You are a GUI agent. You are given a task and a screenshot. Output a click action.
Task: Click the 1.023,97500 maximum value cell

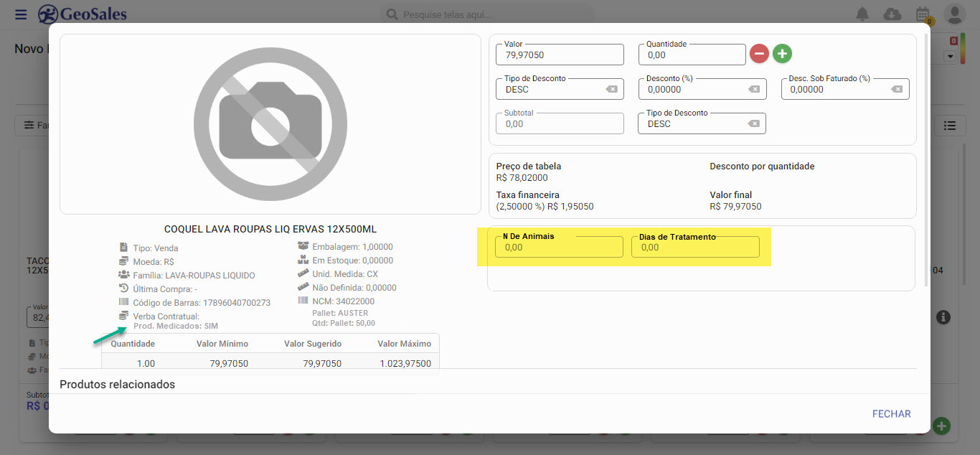(405, 363)
